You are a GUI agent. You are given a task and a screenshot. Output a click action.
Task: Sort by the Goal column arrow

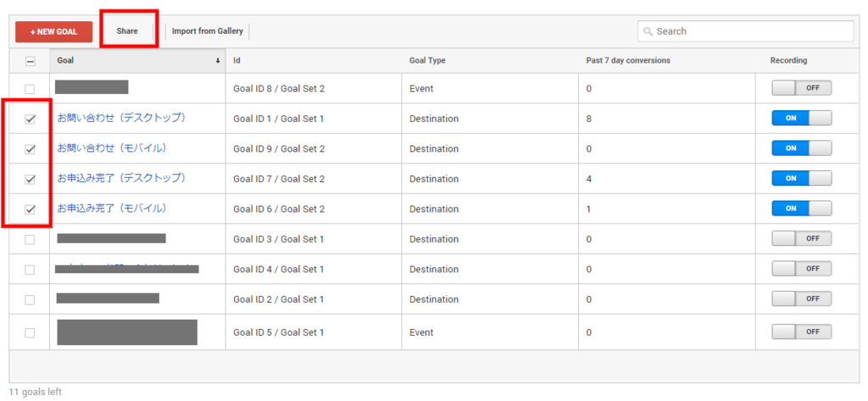(x=218, y=61)
